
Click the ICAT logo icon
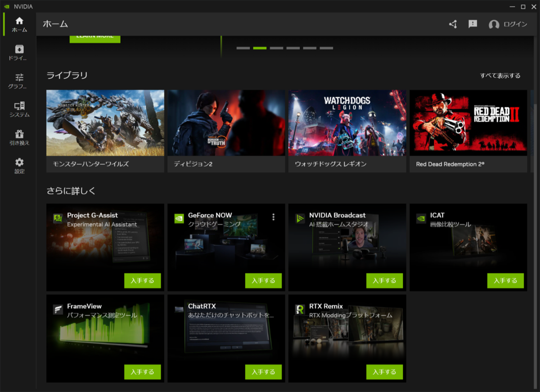(x=421, y=219)
